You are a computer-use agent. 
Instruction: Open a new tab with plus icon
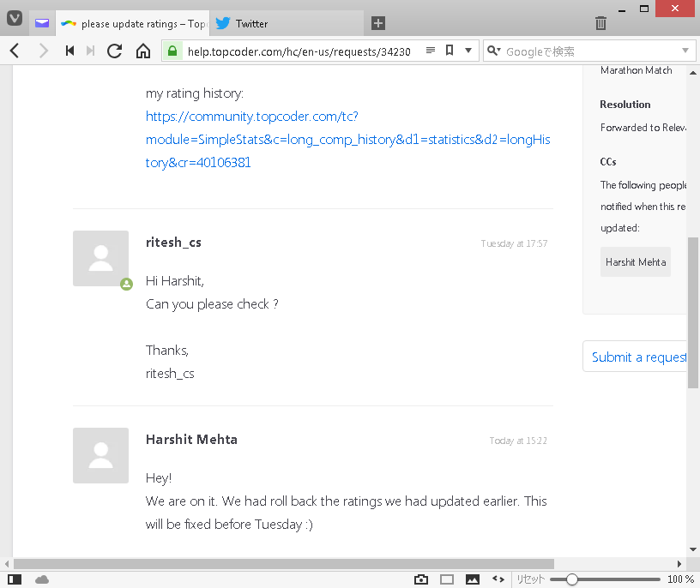(x=378, y=23)
